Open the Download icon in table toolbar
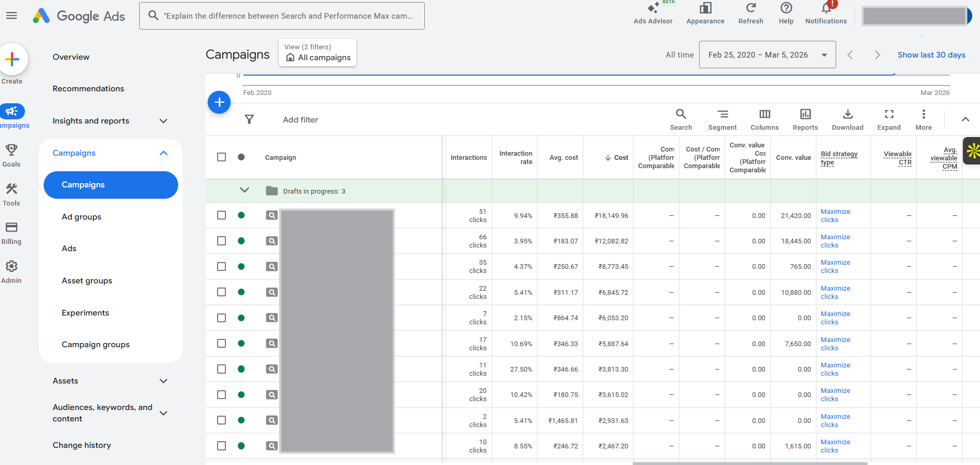This screenshot has height=465, width=980. click(847, 119)
